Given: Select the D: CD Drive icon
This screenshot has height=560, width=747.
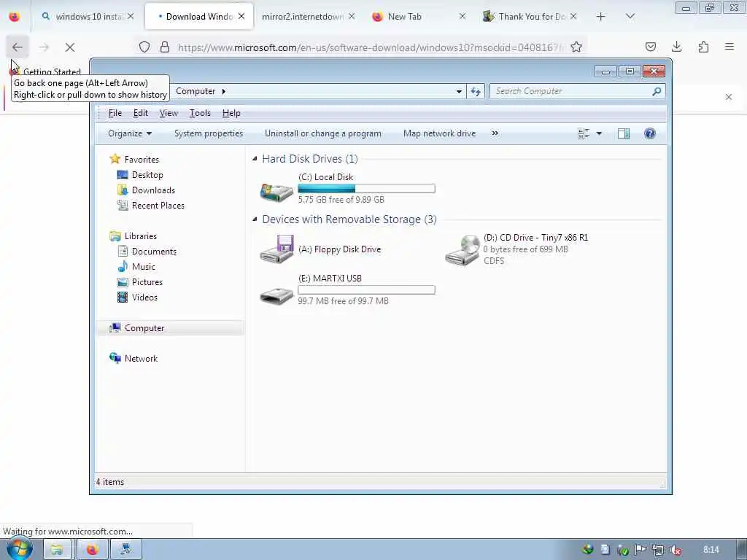Looking at the screenshot, I should [x=462, y=249].
